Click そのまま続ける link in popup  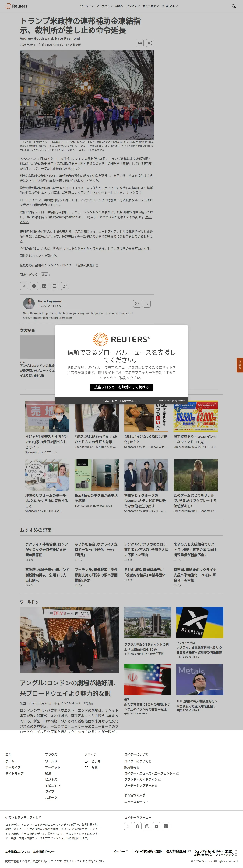pyautogui.click(x=111, y=401)
